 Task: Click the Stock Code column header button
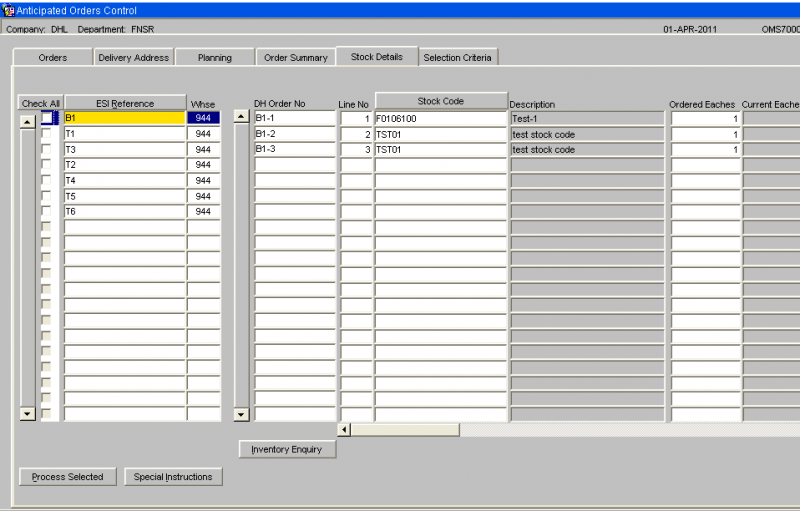pos(441,101)
